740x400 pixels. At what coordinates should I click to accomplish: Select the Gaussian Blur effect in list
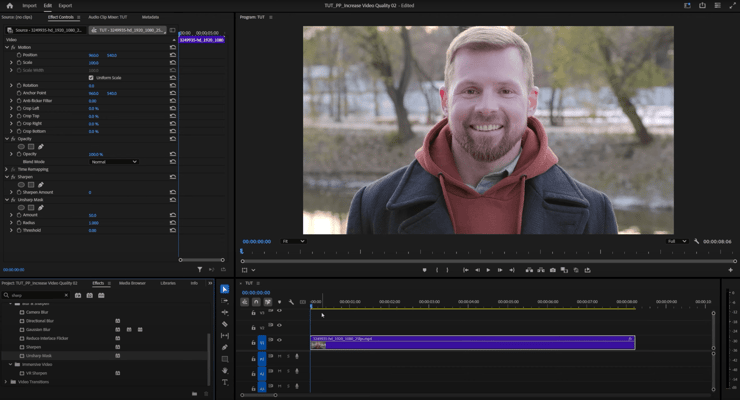38,330
